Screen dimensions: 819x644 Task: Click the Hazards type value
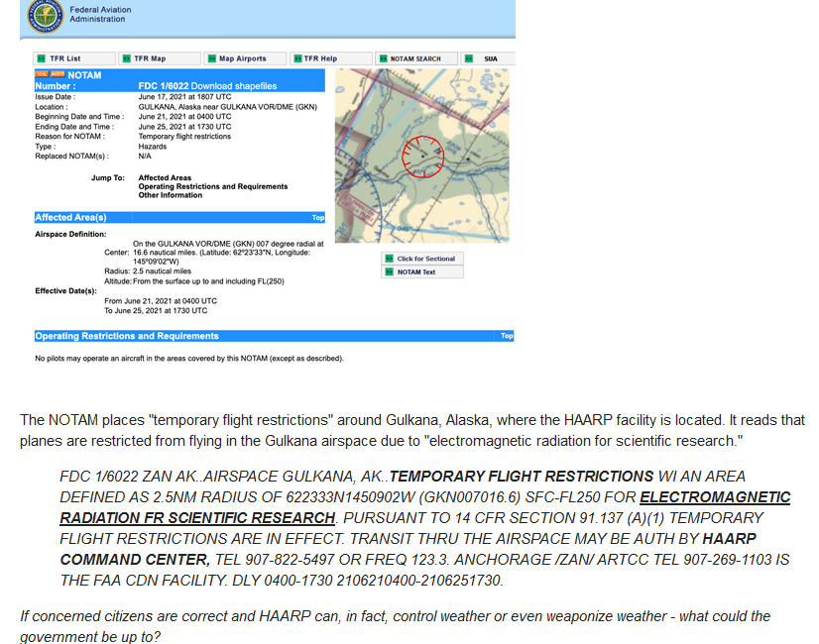pos(153,147)
